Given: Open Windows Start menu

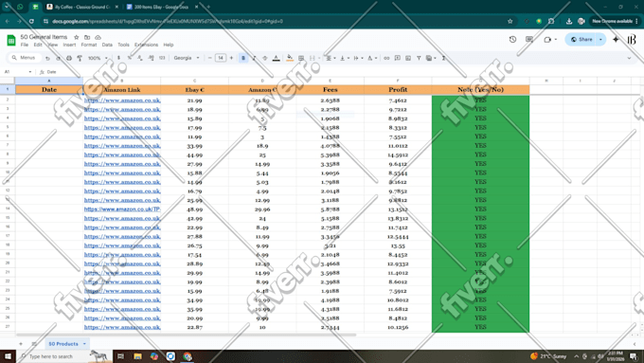Looking at the screenshot, I should click(8, 356).
